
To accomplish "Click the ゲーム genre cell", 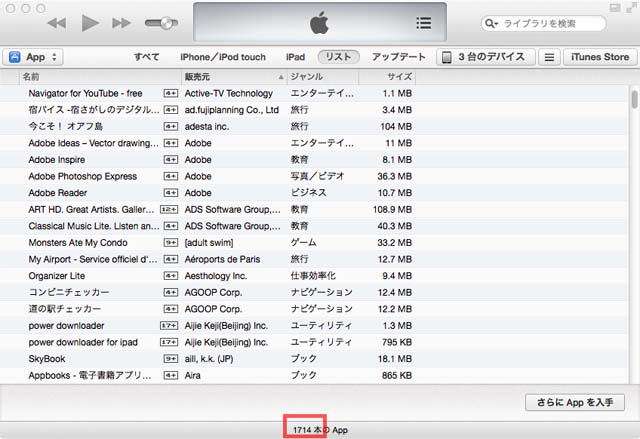I will pyautogui.click(x=303, y=243).
